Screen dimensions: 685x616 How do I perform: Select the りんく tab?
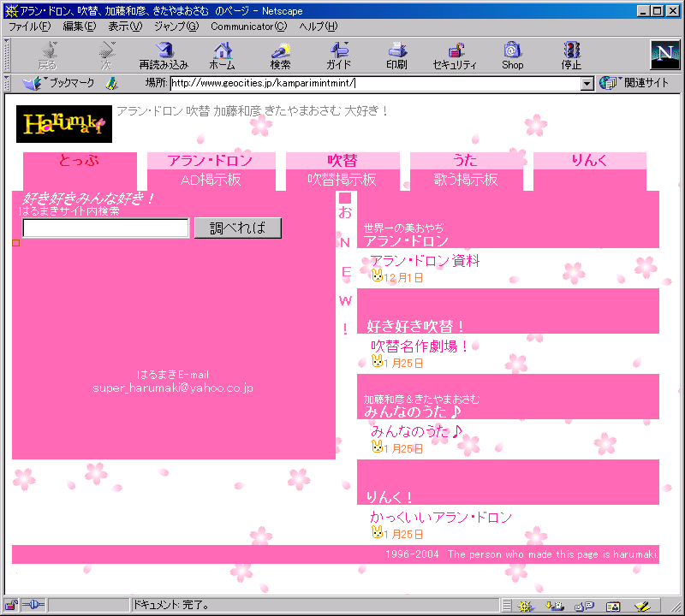click(589, 161)
